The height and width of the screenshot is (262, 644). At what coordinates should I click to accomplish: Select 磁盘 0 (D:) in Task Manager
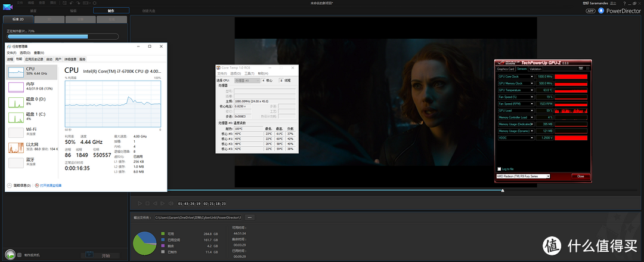pyautogui.click(x=33, y=101)
